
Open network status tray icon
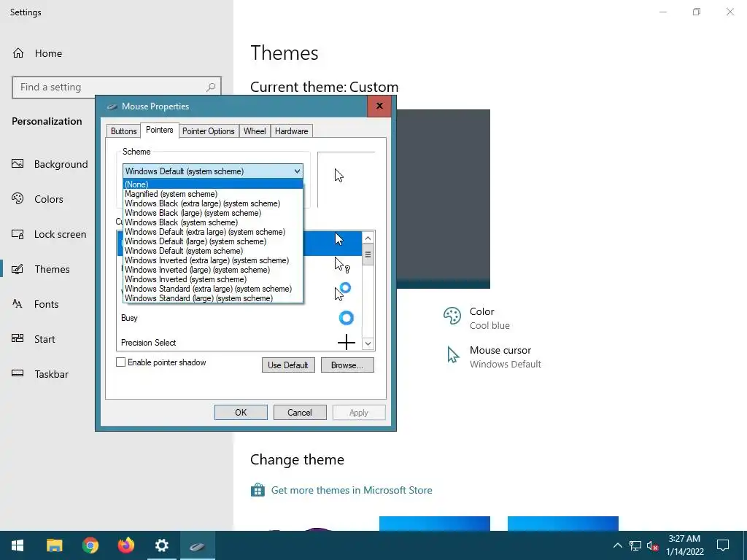point(635,545)
